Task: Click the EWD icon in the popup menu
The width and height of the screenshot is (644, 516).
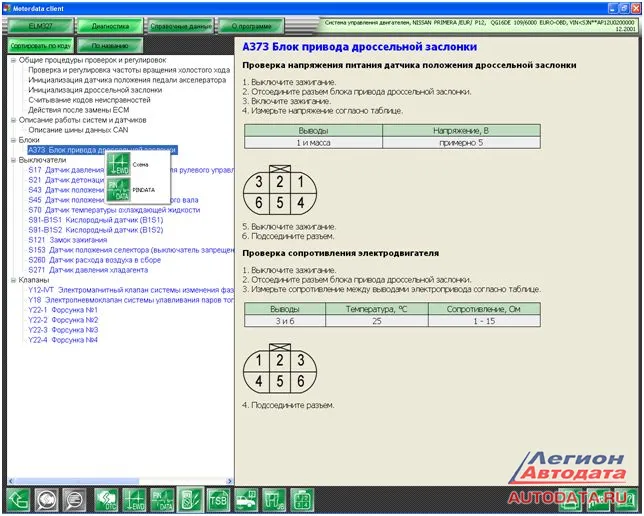Action: 119,164
